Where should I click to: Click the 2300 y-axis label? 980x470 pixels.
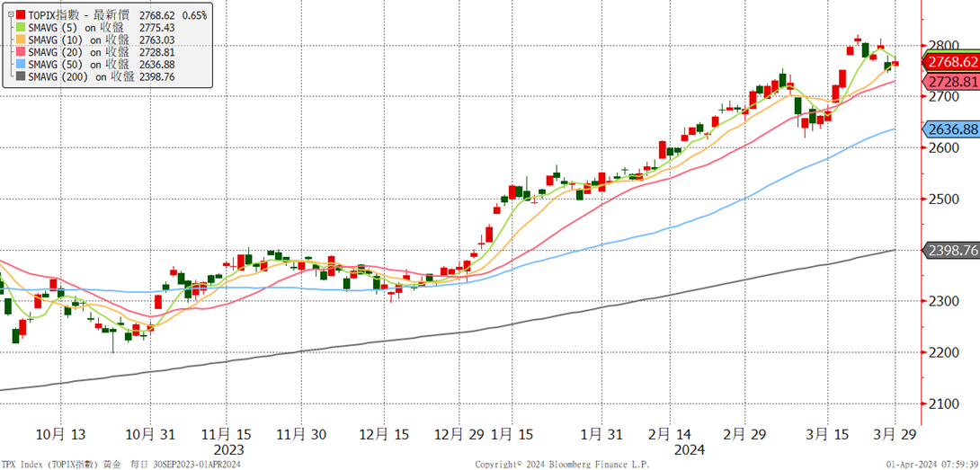[x=942, y=301]
